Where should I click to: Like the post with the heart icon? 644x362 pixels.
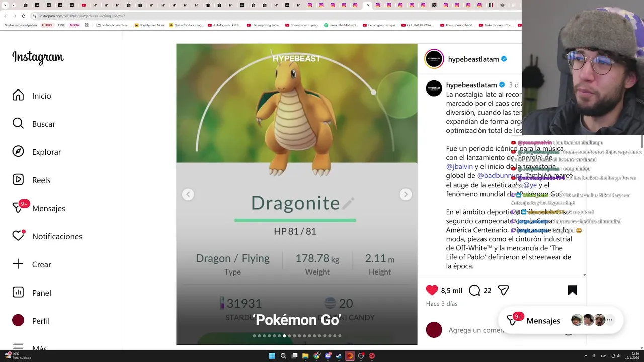[432, 290]
